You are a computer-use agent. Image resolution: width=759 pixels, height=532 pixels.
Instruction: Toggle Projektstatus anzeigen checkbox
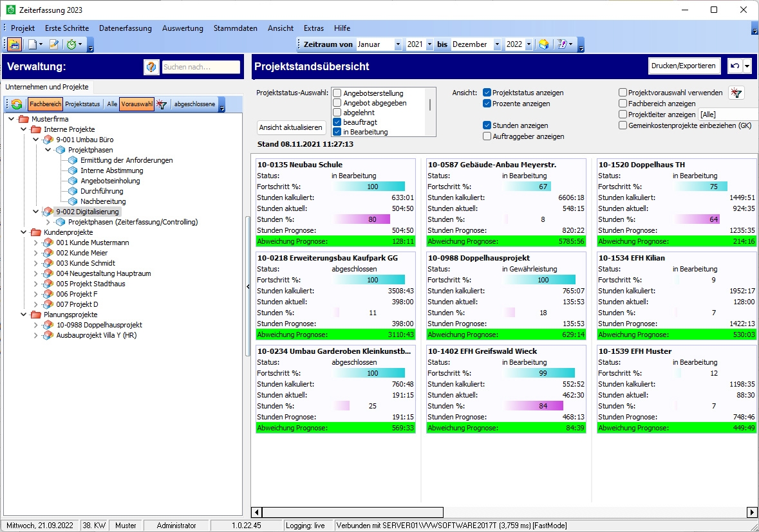click(x=487, y=93)
